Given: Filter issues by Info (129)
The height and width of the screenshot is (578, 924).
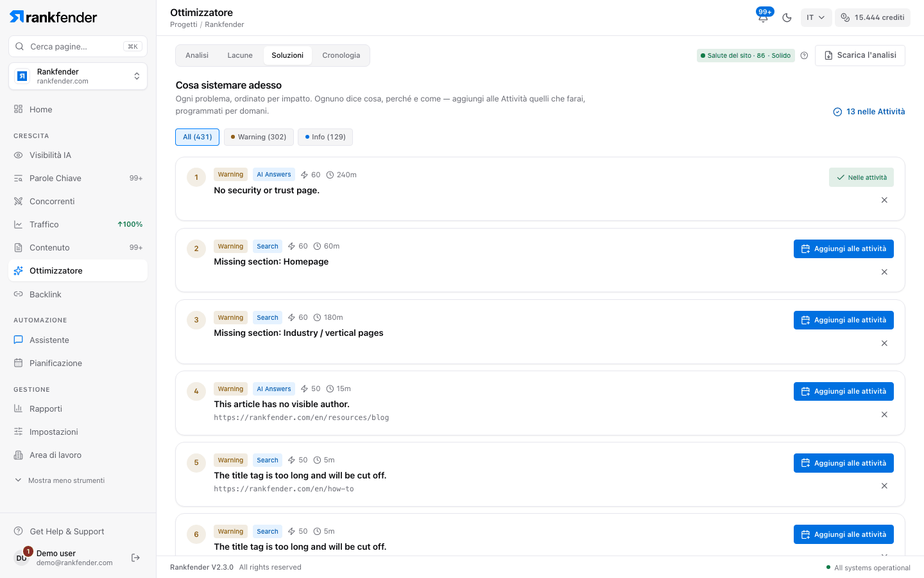Looking at the screenshot, I should (x=325, y=137).
